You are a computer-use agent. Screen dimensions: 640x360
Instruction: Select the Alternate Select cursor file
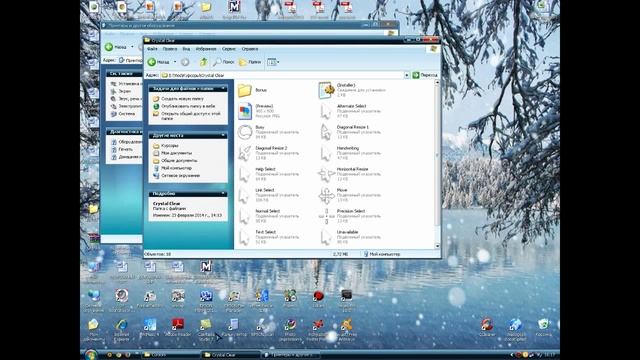(x=350, y=111)
